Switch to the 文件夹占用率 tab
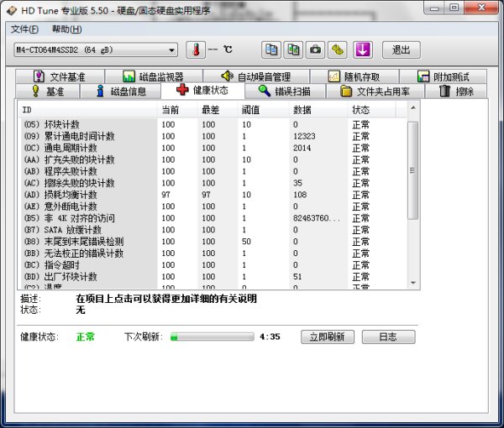Viewport: 504px width, 428px height. pyautogui.click(x=375, y=91)
